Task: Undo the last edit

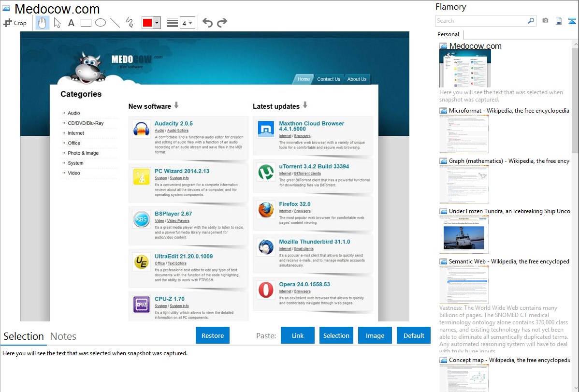Action: pos(207,23)
